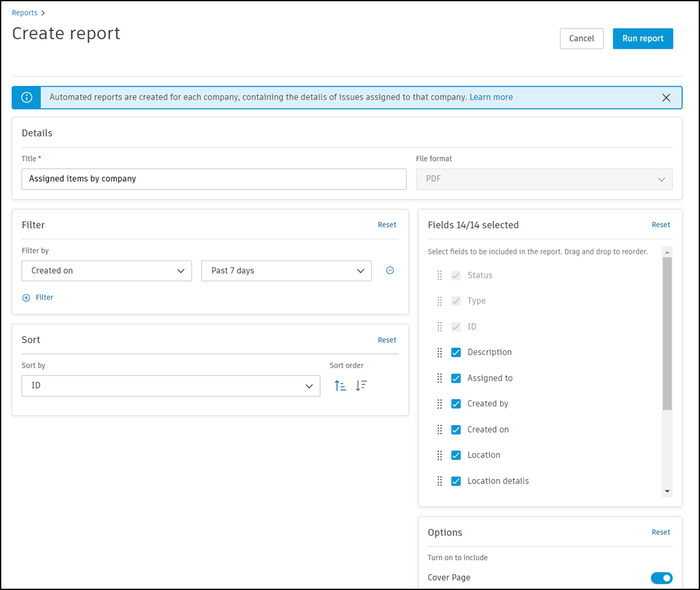Open the Sort by ID dropdown
Viewport: 700px width, 590px height.
tap(171, 385)
